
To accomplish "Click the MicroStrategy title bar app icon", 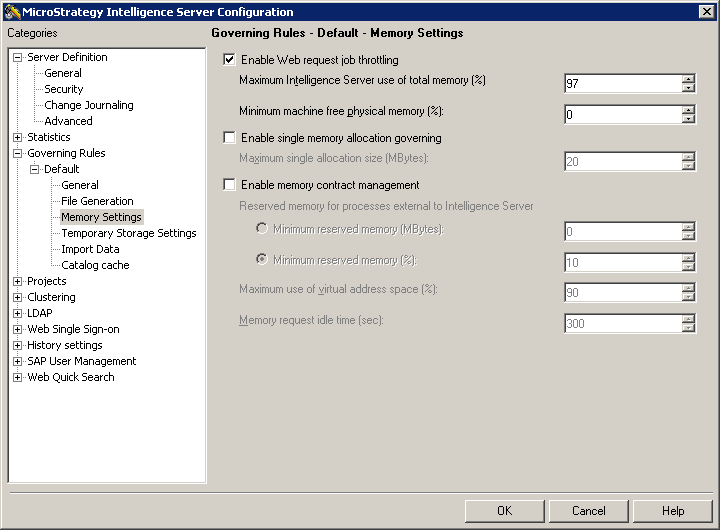I will 12,12.
